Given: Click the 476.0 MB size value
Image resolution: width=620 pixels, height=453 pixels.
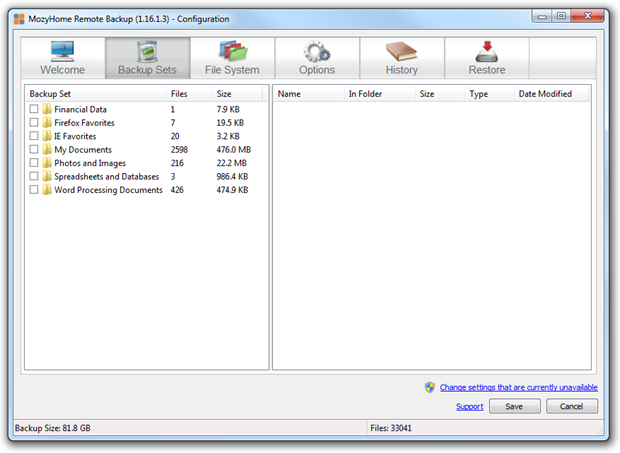Looking at the screenshot, I should pos(234,150).
